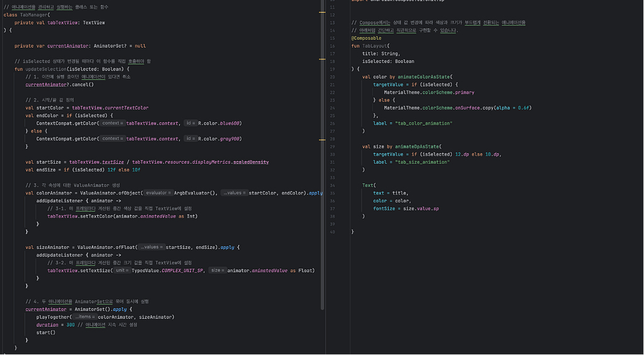The width and height of the screenshot is (644, 355).
Task: Click the ArgbEvaluator() constructor call
Action: (196, 193)
